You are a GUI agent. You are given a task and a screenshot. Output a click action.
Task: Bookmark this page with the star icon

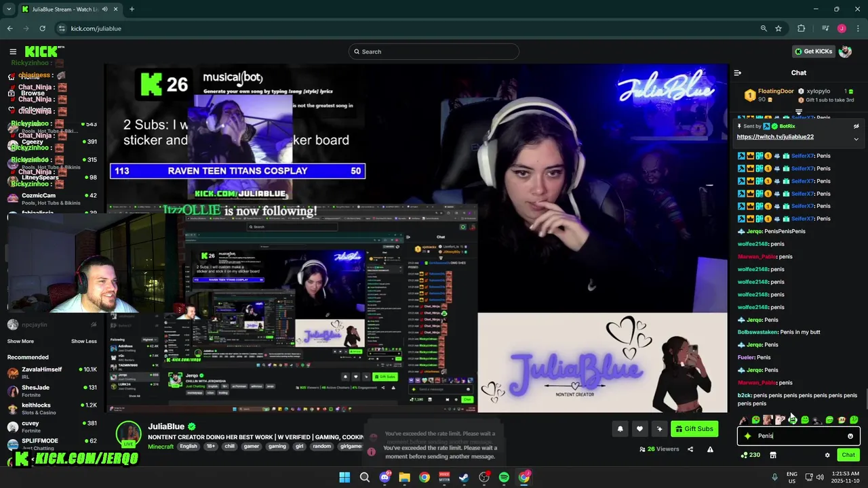(x=778, y=28)
